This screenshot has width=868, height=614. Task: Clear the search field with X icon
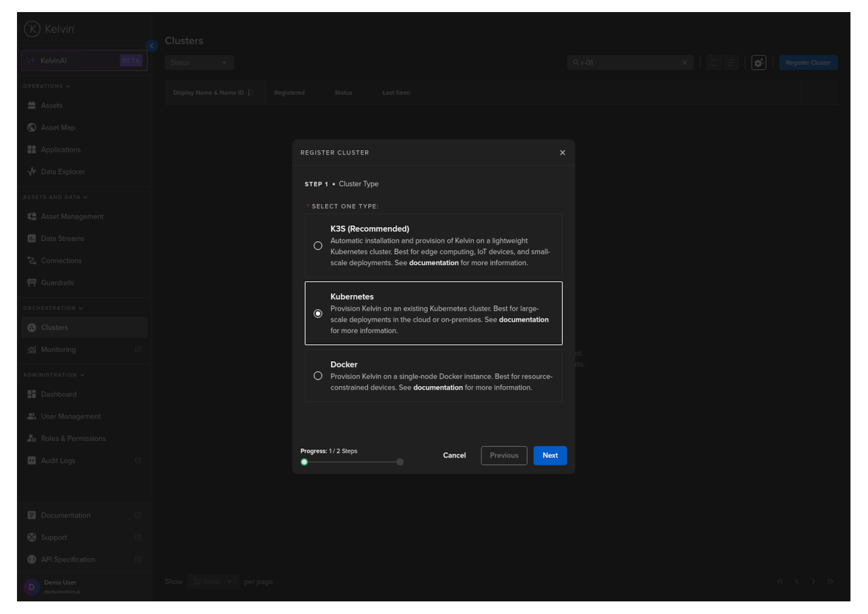click(684, 63)
